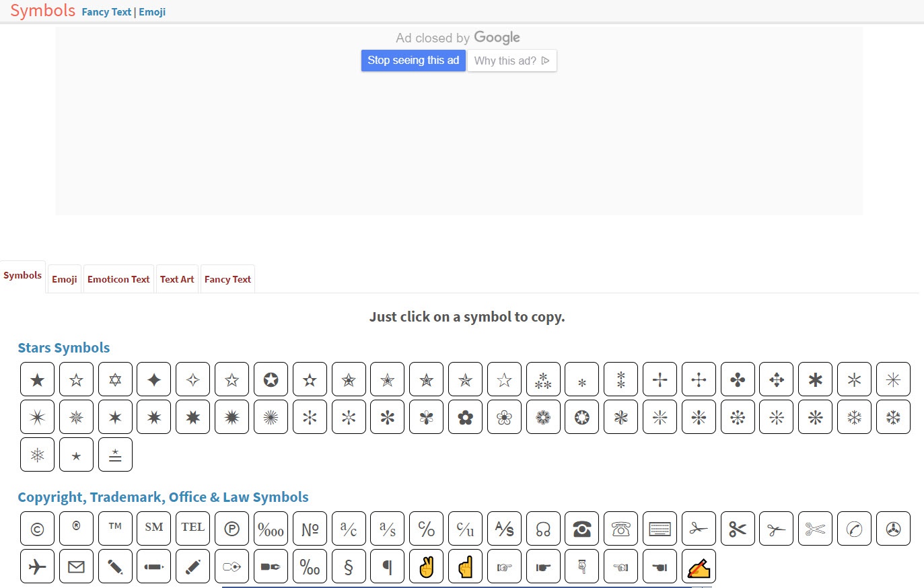Switch to the Emoticon Text tab

pyautogui.click(x=118, y=279)
